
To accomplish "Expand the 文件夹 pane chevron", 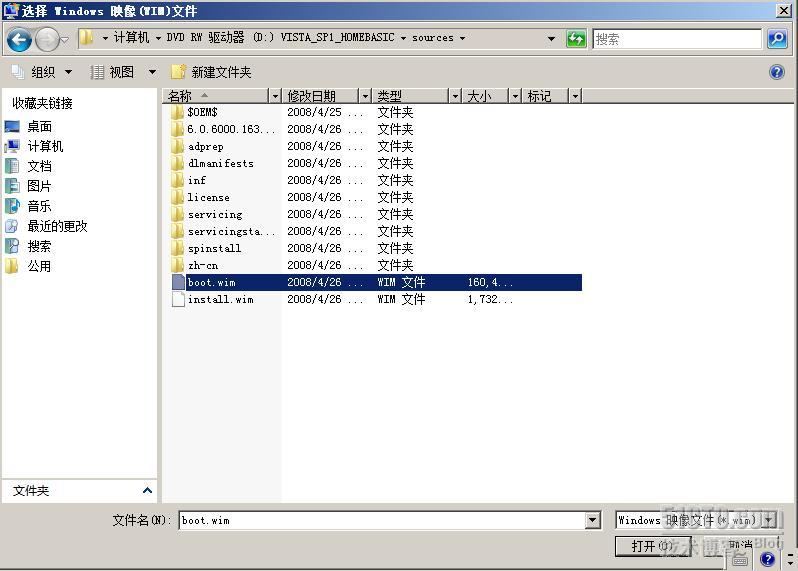I will 147,491.
